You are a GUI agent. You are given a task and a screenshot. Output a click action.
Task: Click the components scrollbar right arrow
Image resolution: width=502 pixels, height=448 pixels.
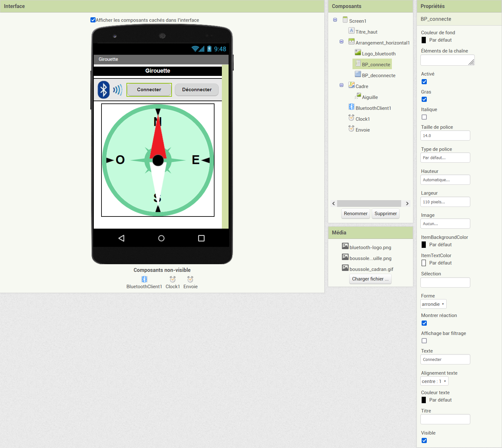407,203
